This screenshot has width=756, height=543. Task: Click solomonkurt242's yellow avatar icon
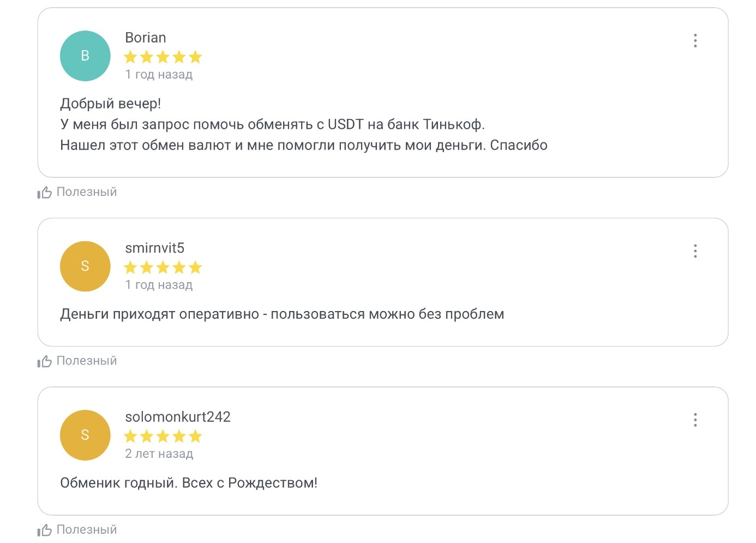click(85, 435)
